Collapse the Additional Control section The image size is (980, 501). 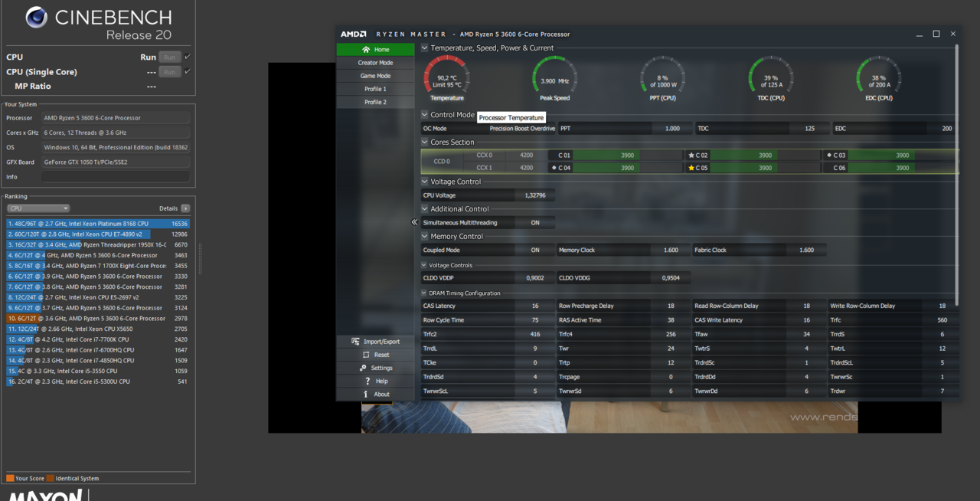(x=425, y=208)
